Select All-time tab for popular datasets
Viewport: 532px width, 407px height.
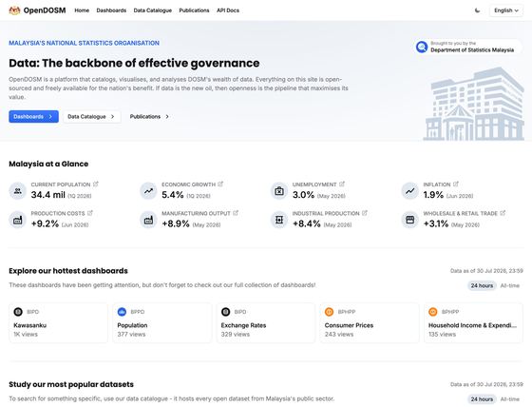(x=509, y=398)
